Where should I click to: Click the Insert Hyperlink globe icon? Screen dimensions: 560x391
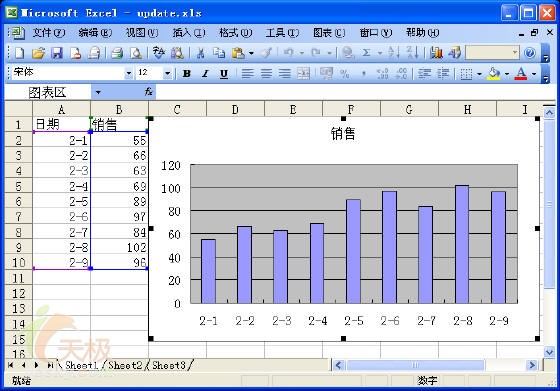347,53
